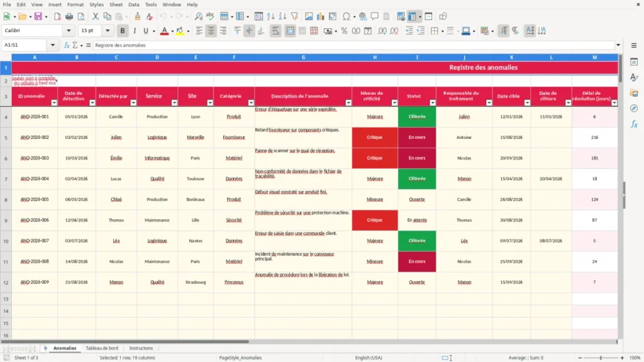Center the cell content vertically
The image size is (644, 362).
coord(249,31)
